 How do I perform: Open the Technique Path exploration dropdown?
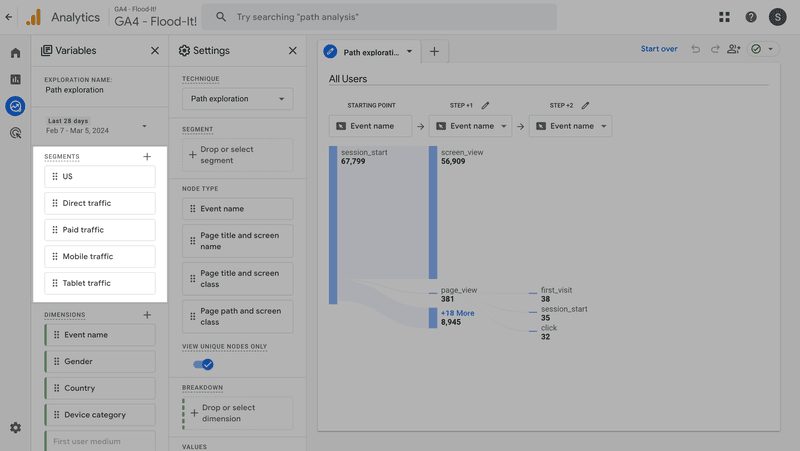click(237, 99)
